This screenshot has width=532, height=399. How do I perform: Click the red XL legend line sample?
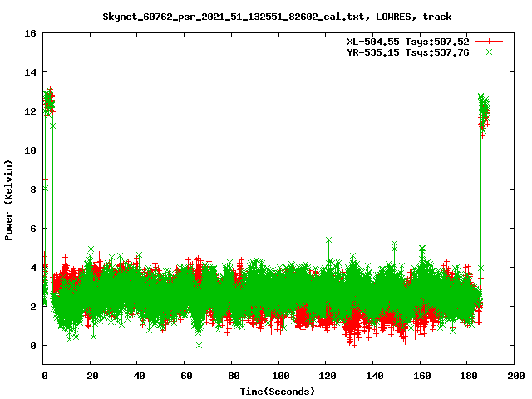489,42
